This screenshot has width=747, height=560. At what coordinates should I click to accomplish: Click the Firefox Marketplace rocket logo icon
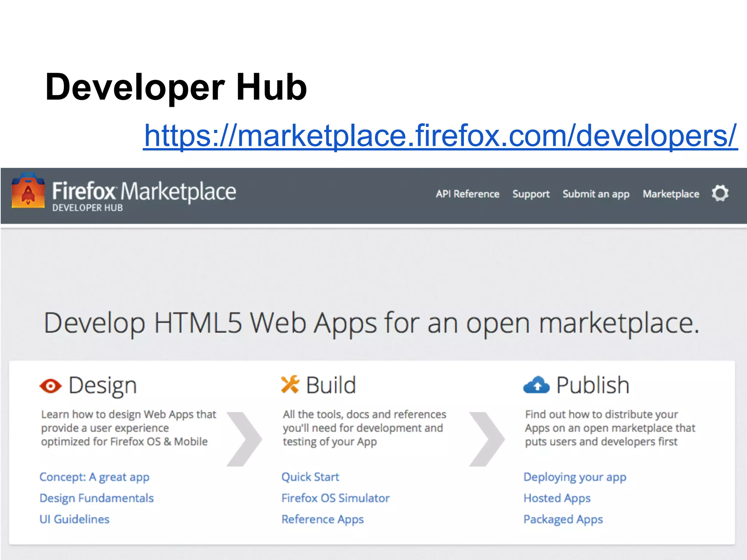tap(28, 191)
